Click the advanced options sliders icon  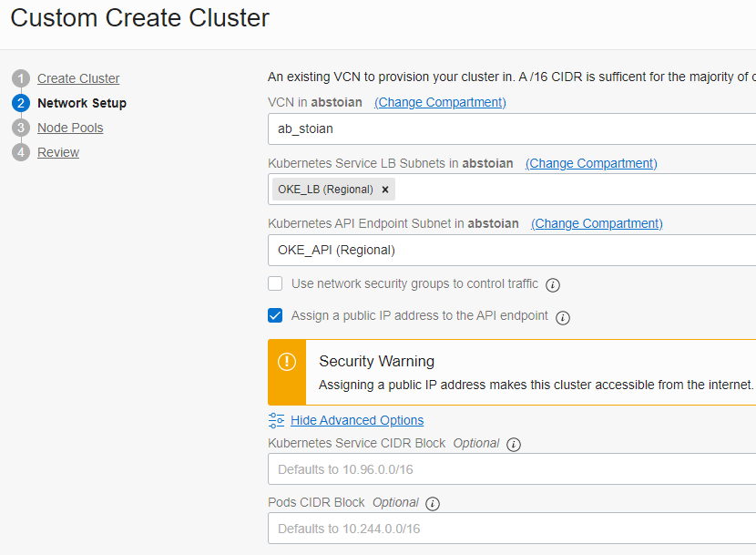tap(277, 420)
